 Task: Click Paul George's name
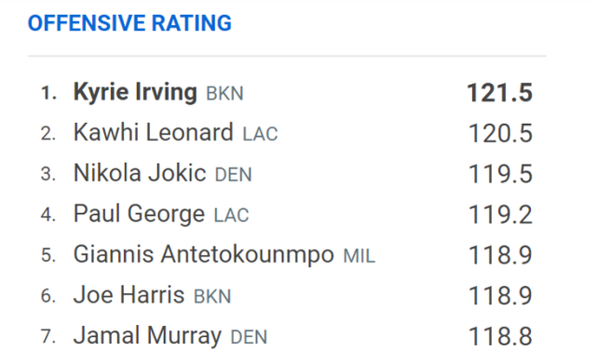(x=139, y=214)
